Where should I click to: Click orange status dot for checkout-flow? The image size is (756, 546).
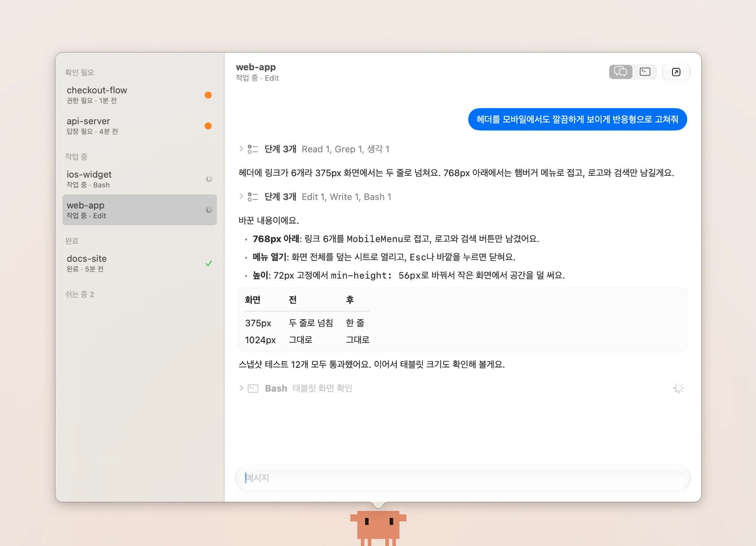click(208, 95)
